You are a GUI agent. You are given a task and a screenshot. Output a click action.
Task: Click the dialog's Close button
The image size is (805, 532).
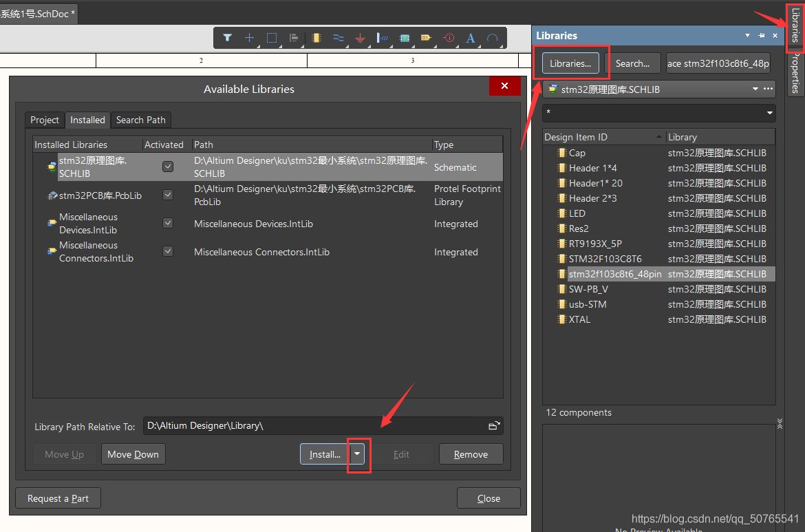489,498
